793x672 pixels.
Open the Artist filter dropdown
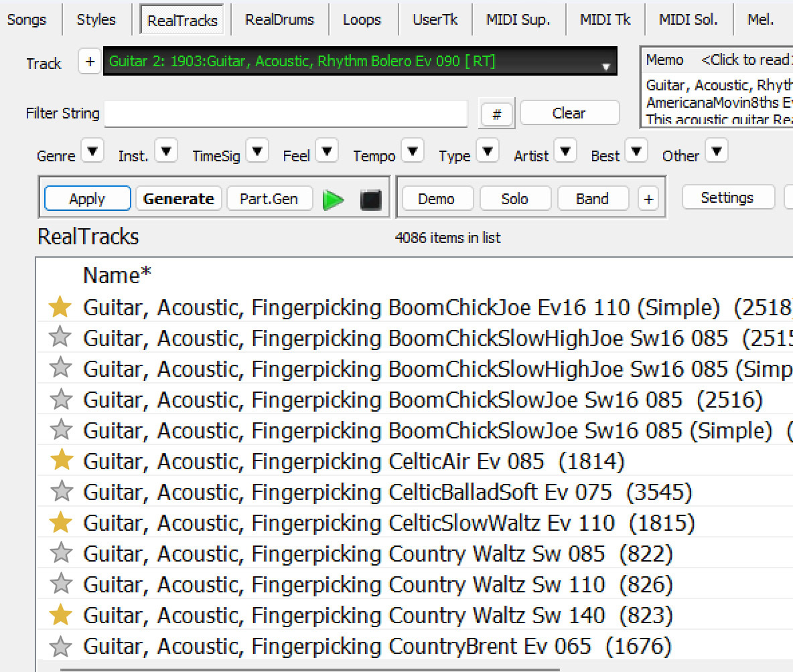coord(565,151)
